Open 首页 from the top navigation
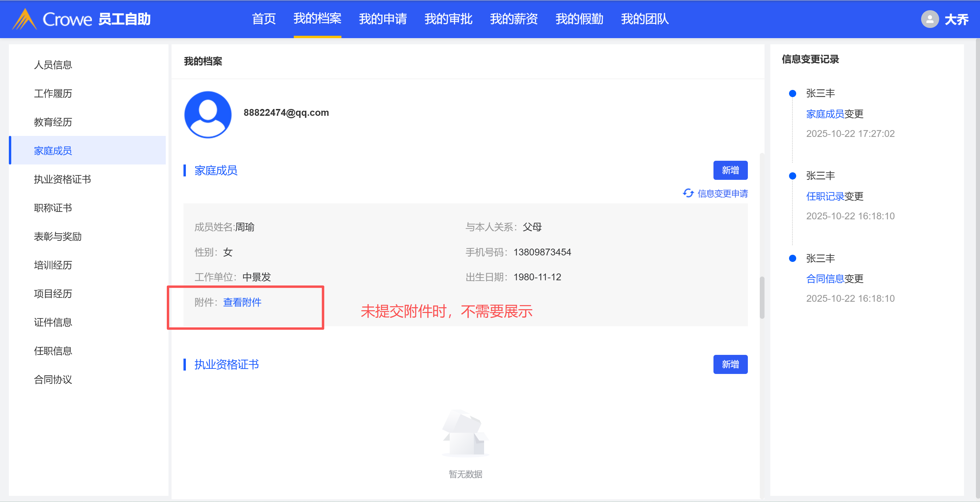The height and width of the screenshot is (502, 980). (264, 19)
